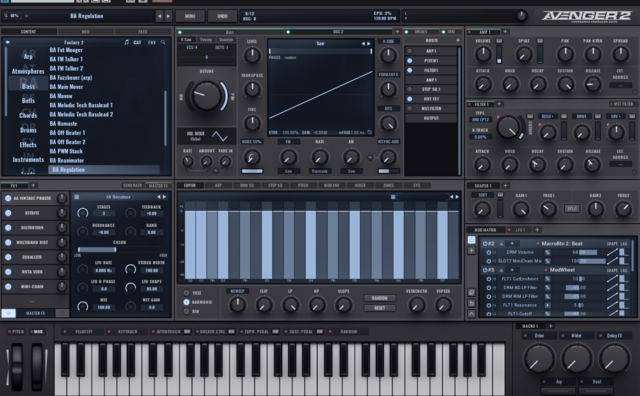Click the filter CUTOFF knob
Screen dimensions: 640x396
coord(509,127)
